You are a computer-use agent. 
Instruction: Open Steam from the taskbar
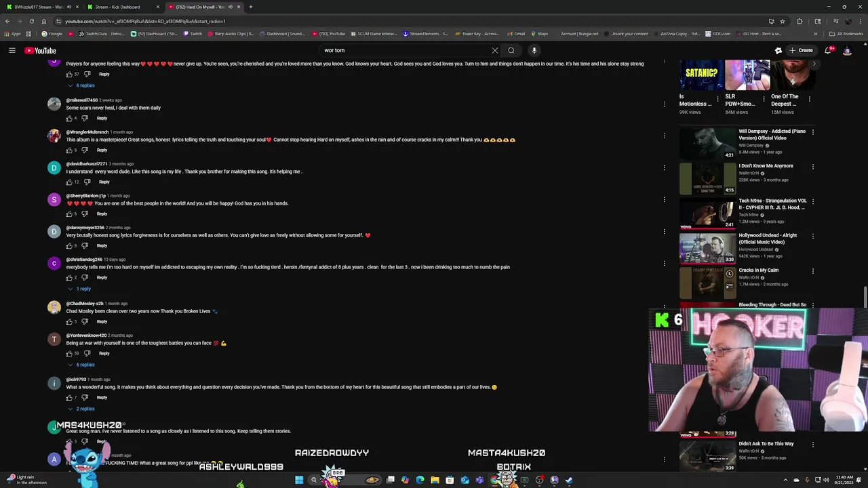point(569,480)
